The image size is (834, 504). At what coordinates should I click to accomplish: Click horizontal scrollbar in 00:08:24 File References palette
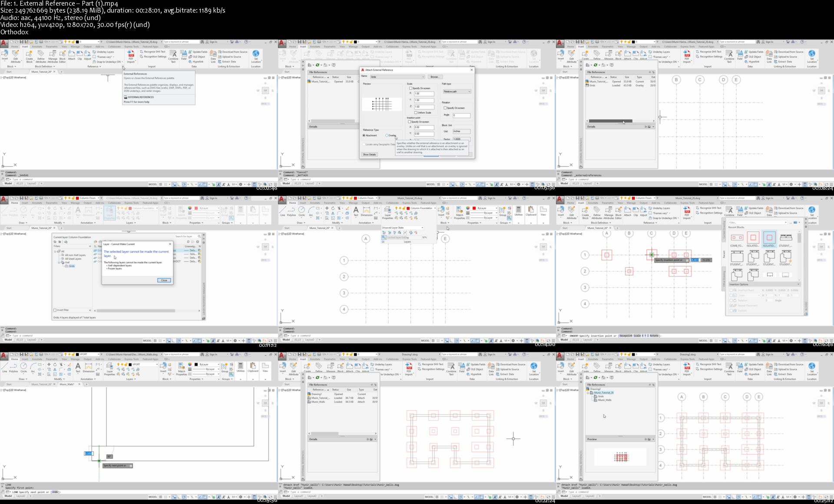(610, 121)
